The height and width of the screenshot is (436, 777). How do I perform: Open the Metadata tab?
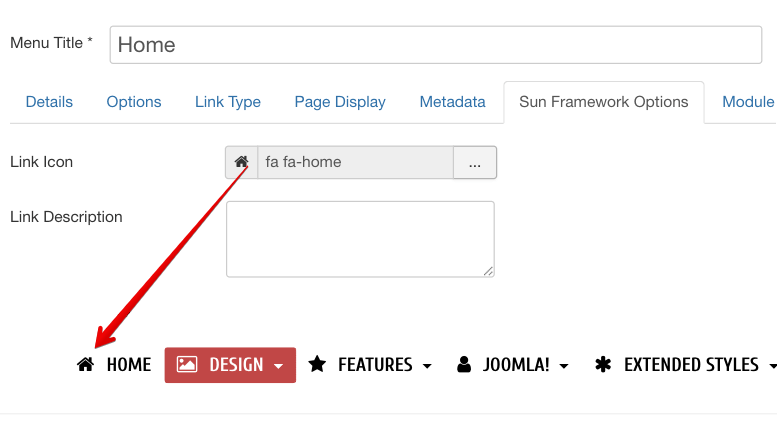[452, 102]
